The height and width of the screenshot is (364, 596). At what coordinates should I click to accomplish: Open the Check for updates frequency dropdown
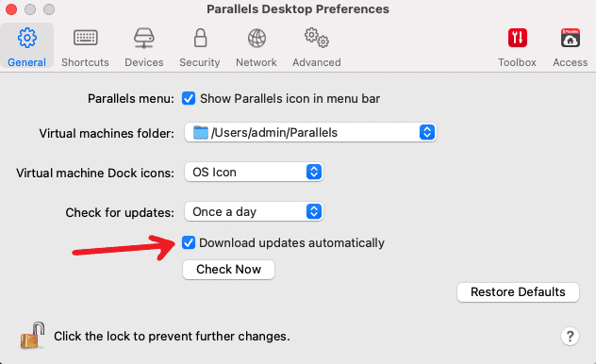(254, 211)
